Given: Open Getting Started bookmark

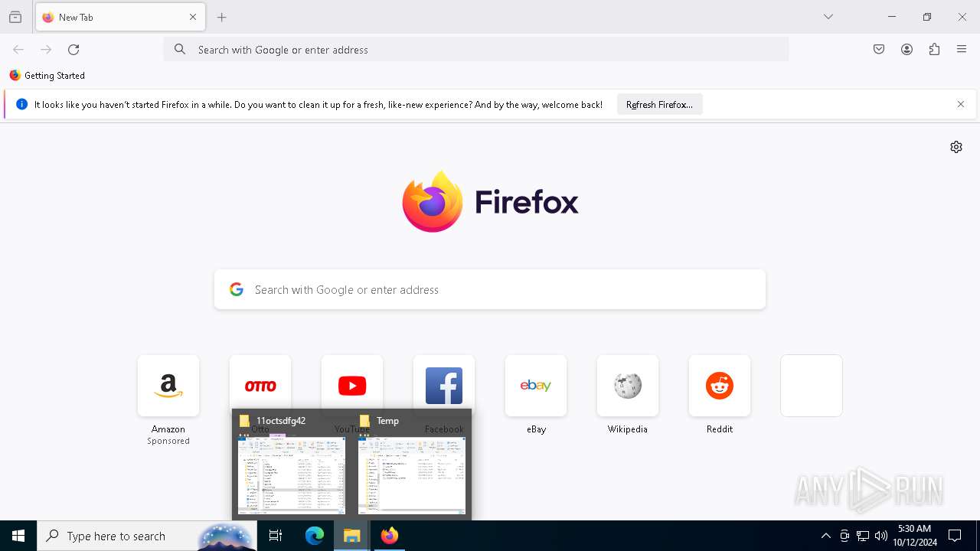Looking at the screenshot, I should click(x=47, y=76).
